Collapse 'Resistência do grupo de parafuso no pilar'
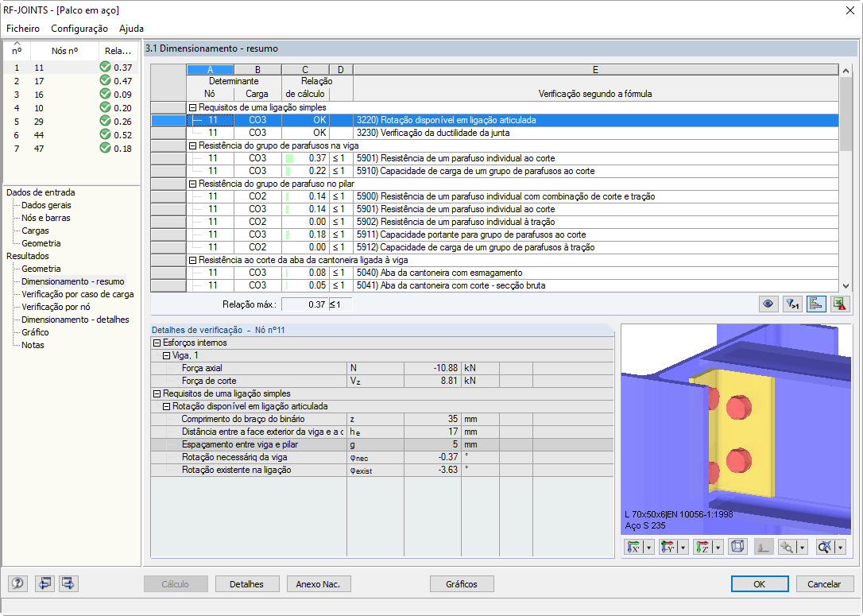The width and height of the screenshot is (863, 616). point(192,184)
